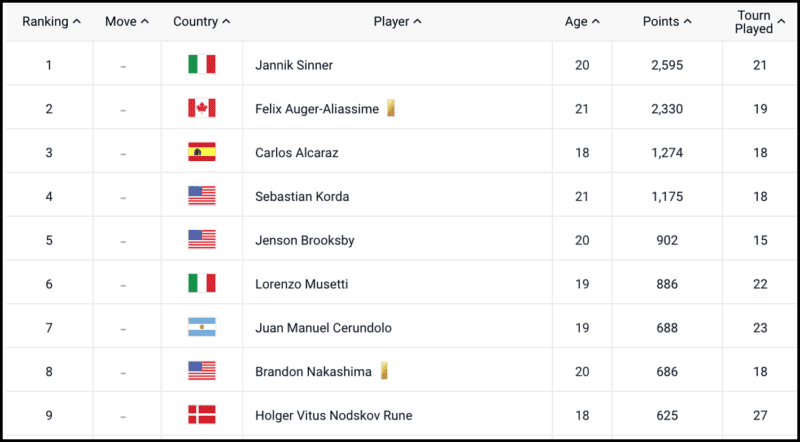The image size is (800, 442).
Task: Sort rows by Points header
Action: click(x=667, y=21)
